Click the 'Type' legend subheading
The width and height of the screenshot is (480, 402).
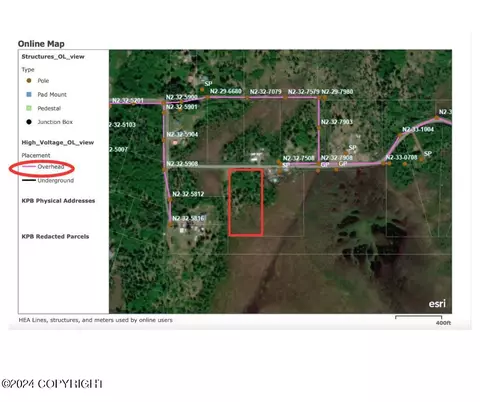(x=28, y=70)
